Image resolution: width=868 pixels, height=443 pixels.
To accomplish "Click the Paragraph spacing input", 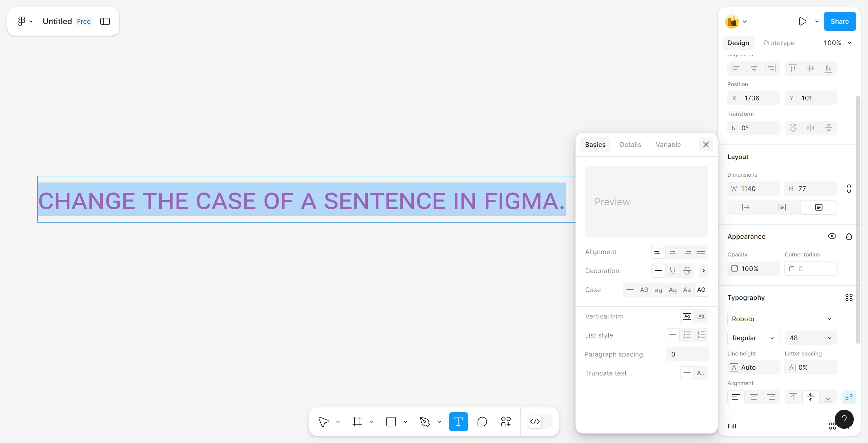I will (687, 354).
